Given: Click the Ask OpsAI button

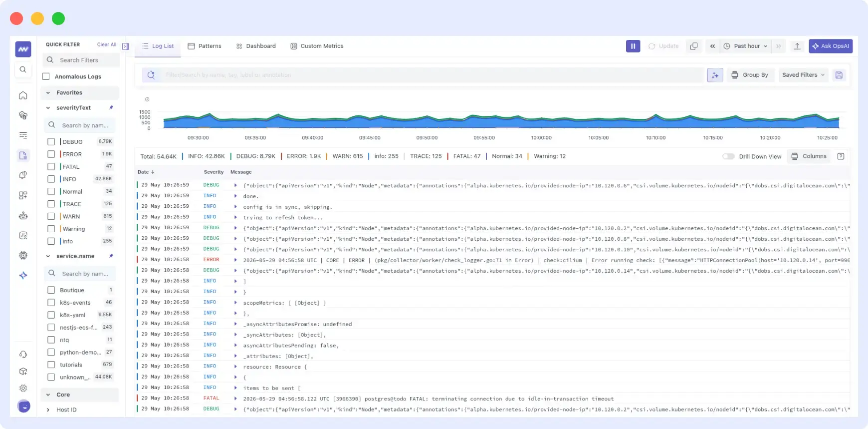Looking at the screenshot, I should click(831, 46).
